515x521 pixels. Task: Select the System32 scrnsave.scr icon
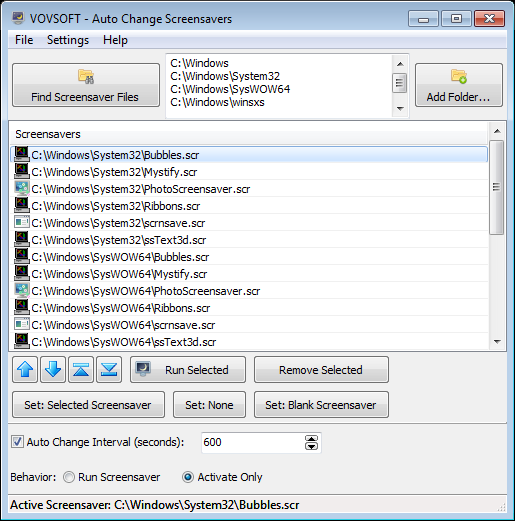point(22,222)
